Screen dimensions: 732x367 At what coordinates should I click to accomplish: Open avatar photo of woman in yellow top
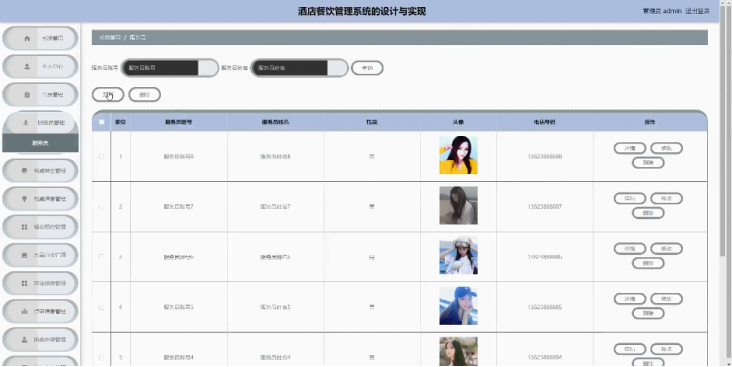[458, 155]
